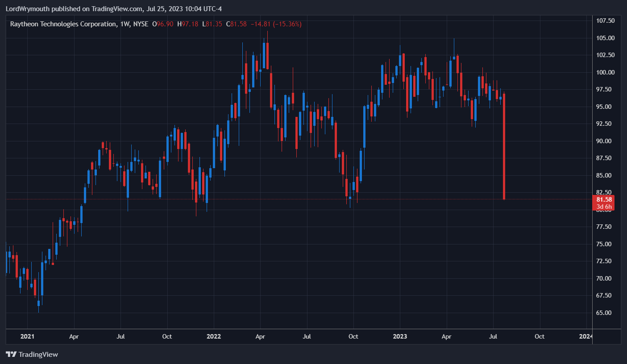Click the 107.50 price axis label
The image size is (627, 364).
[606, 21]
